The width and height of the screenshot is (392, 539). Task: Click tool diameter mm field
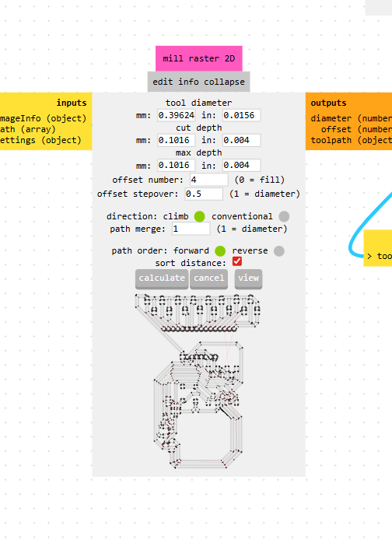[x=176, y=115]
